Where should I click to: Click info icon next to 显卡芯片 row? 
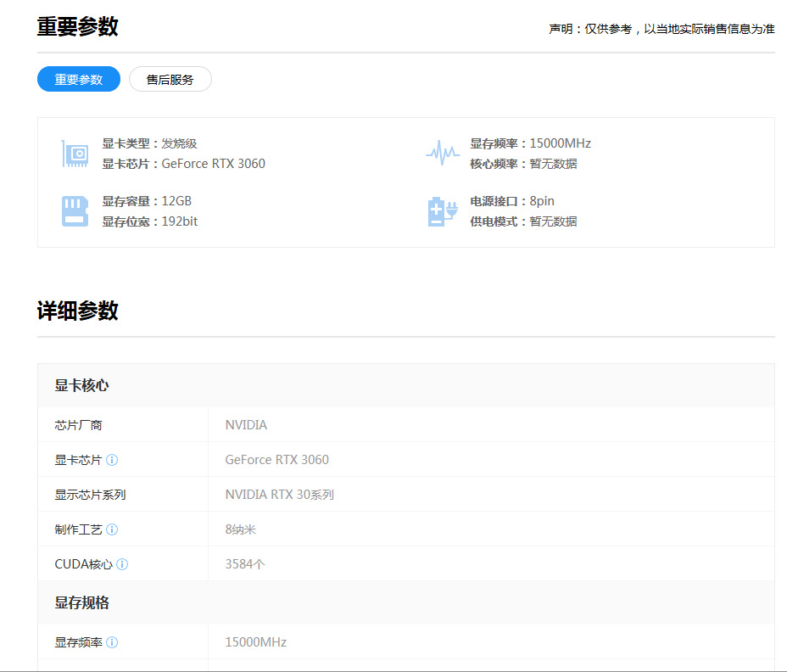(x=112, y=460)
